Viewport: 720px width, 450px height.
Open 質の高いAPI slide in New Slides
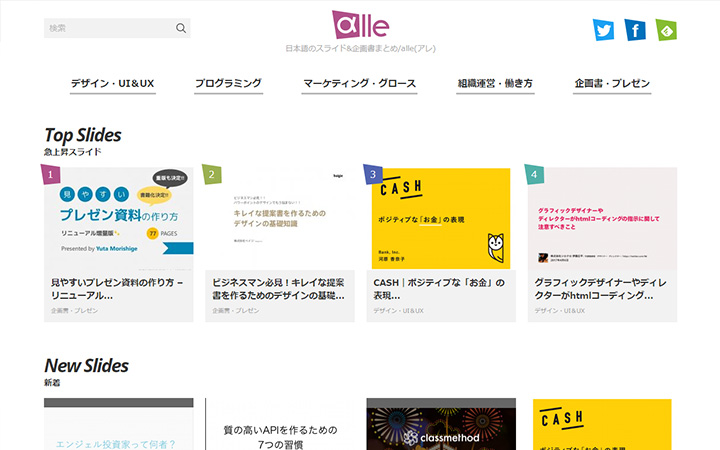(280, 425)
